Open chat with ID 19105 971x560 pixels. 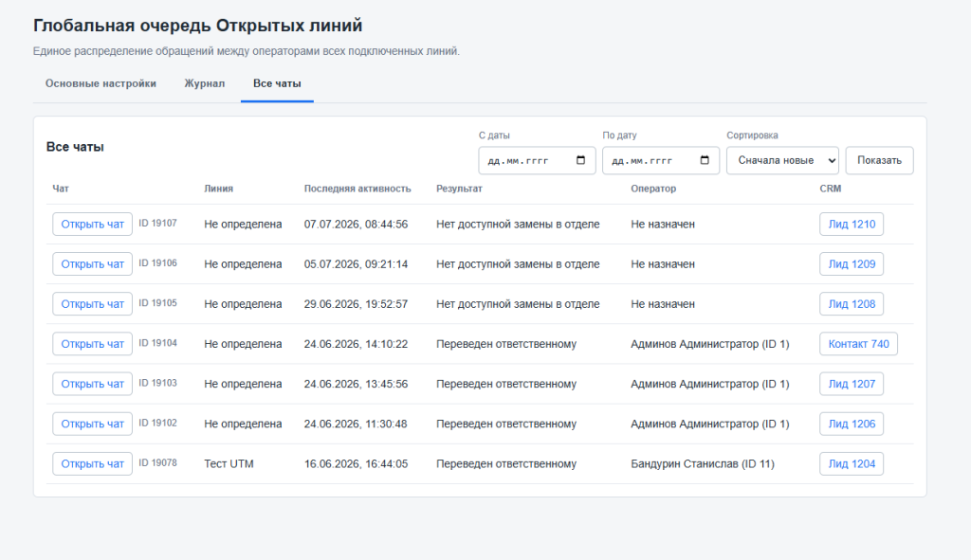pos(92,304)
